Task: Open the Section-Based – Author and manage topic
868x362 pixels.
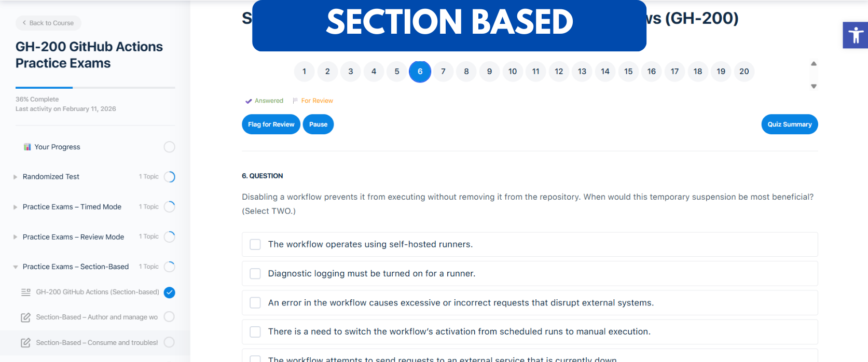Action: (x=96, y=317)
